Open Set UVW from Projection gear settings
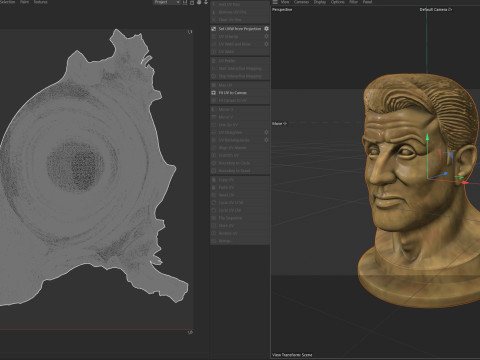The height and width of the screenshot is (360, 480). point(266,29)
